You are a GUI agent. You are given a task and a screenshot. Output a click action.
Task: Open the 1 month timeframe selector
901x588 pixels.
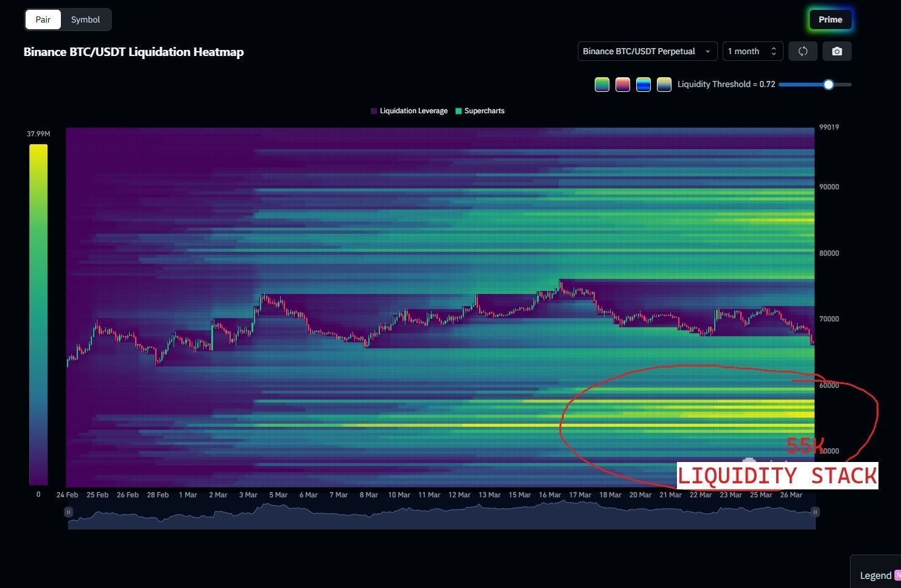[752, 51]
